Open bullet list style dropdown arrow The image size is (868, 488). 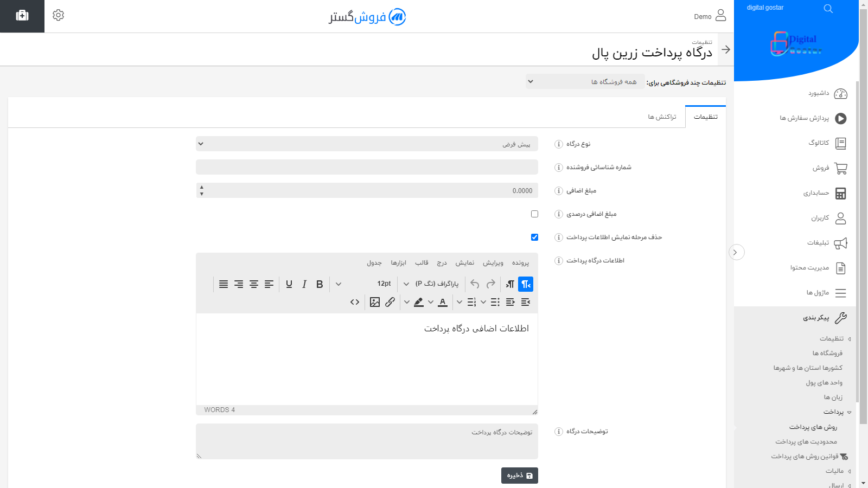click(483, 302)
